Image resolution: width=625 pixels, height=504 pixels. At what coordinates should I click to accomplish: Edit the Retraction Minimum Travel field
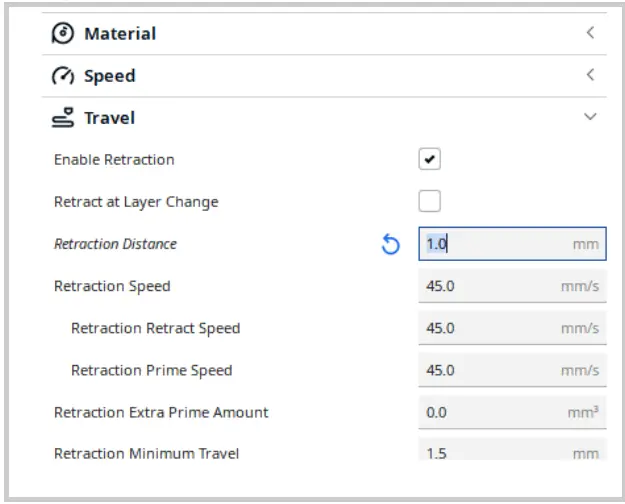click(490, 453)
